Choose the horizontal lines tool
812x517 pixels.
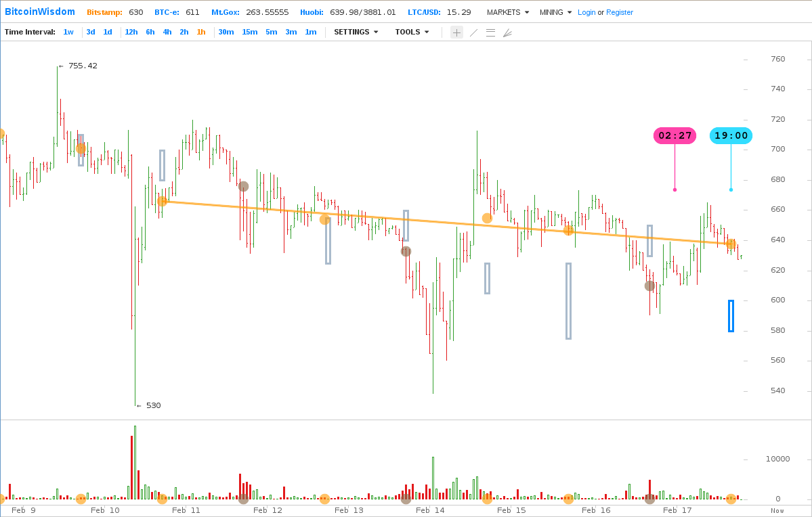point(490,32)
